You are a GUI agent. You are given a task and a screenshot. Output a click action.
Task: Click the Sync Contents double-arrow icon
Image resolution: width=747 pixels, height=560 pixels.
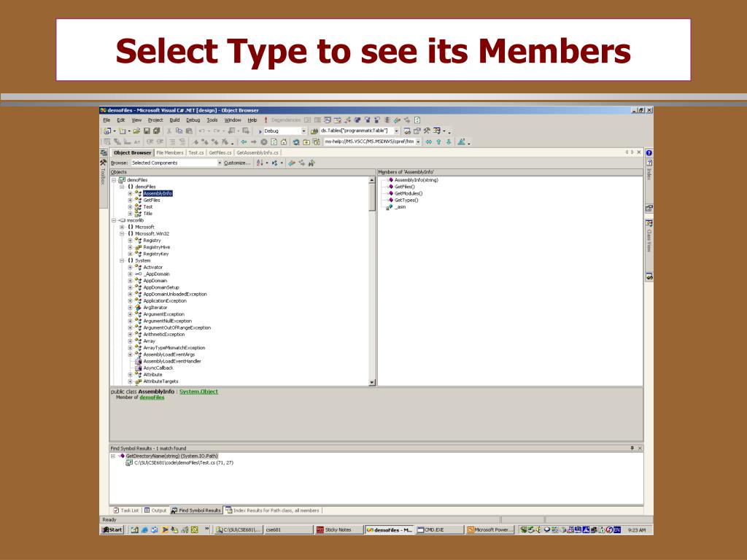click(428, 142)
